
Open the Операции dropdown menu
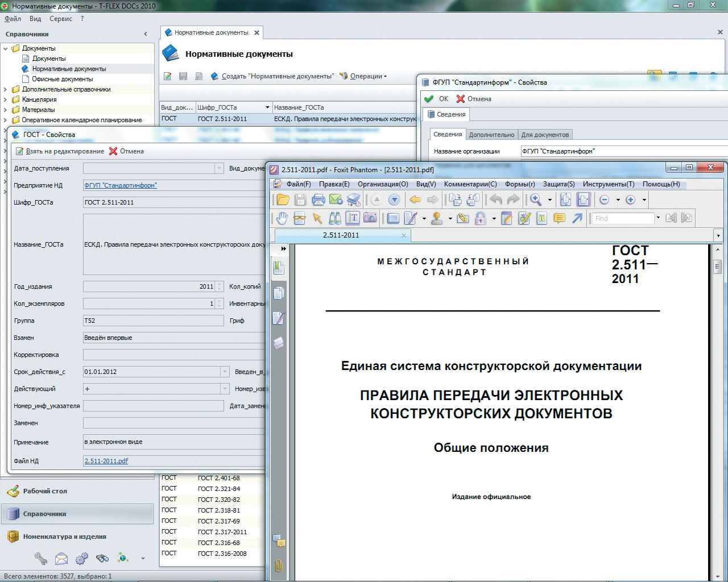click(366, 76)
